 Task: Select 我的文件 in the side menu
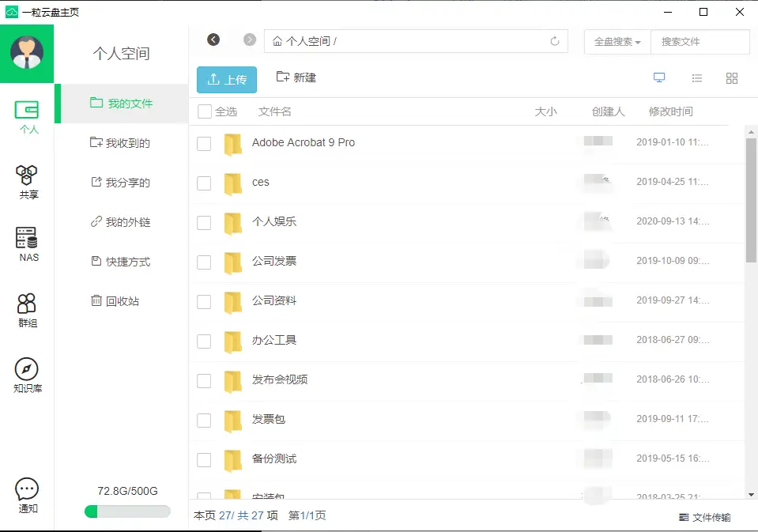(122, 103)
